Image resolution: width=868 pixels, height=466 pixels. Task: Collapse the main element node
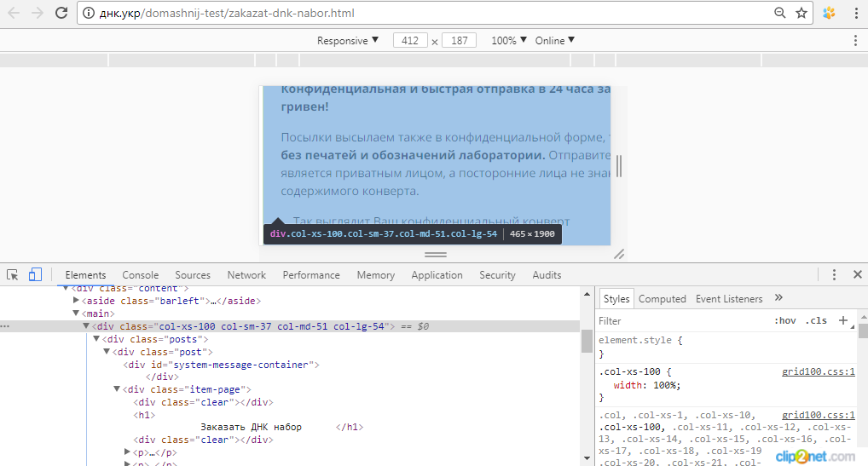76,314
